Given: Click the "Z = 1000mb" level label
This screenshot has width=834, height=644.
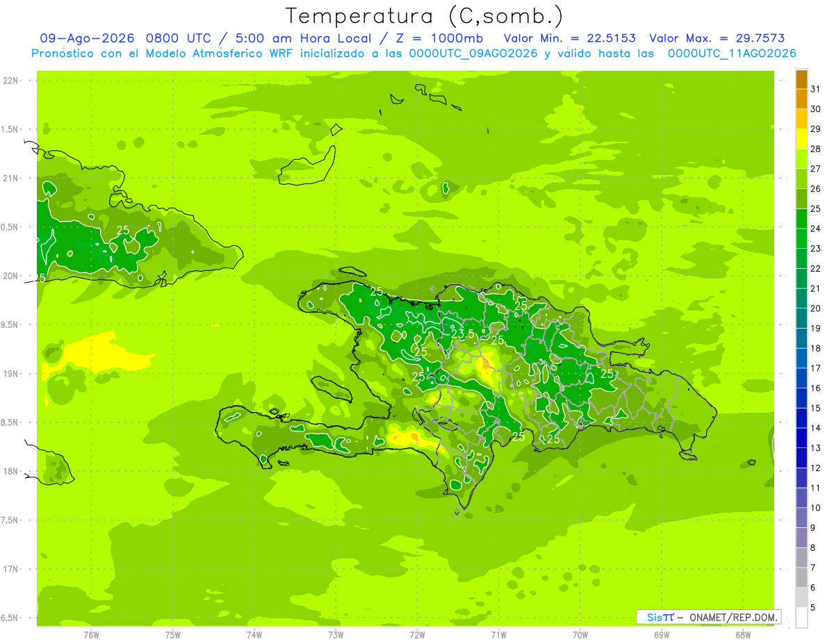Looking at the screenshot, I should (439, 38).
